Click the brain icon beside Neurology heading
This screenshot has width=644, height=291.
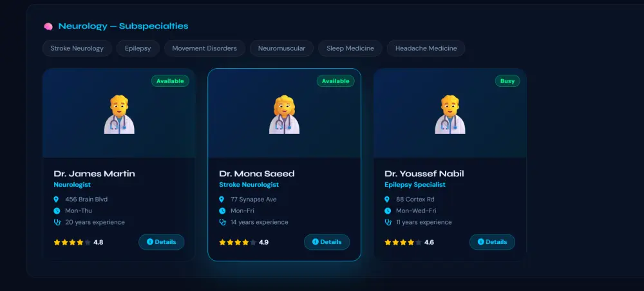point(48,26)
